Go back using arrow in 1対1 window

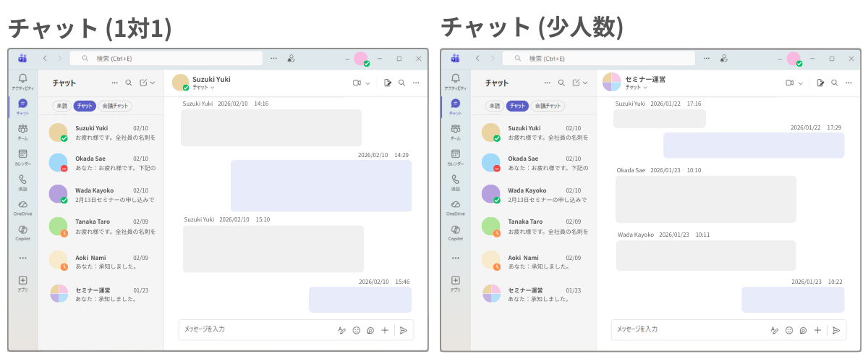(x=45, y=58)
